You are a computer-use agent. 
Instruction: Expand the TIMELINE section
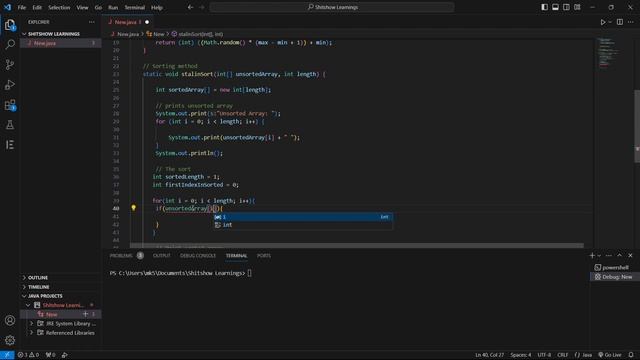click(39, 287)
